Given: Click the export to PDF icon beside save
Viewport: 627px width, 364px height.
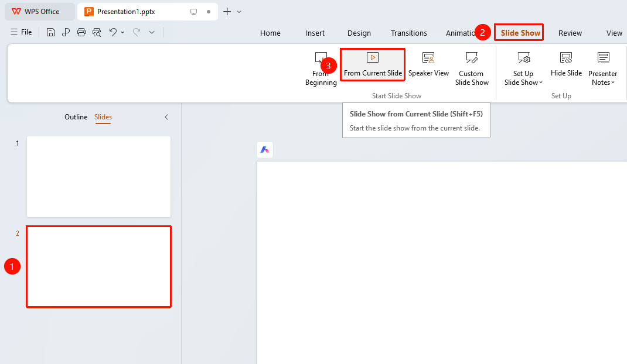Looking at the screenshot, I should pyautogui.click(x=66, y=32).
